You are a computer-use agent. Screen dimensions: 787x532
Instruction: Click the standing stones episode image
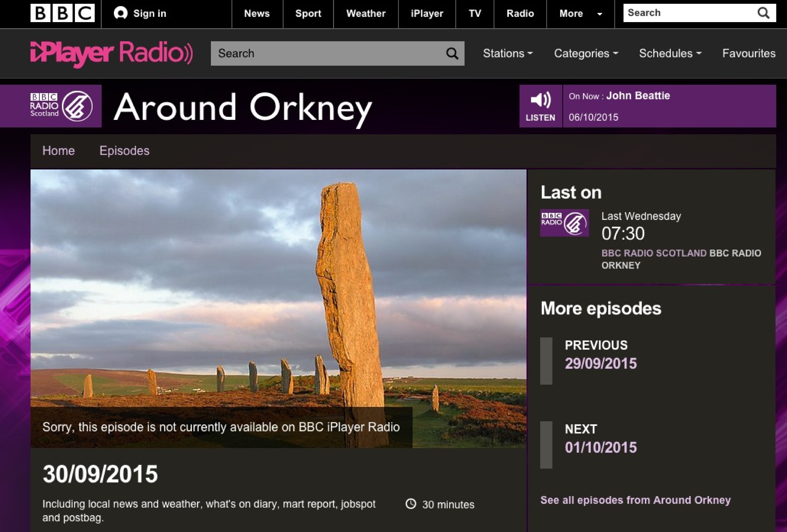pos(278,309)
